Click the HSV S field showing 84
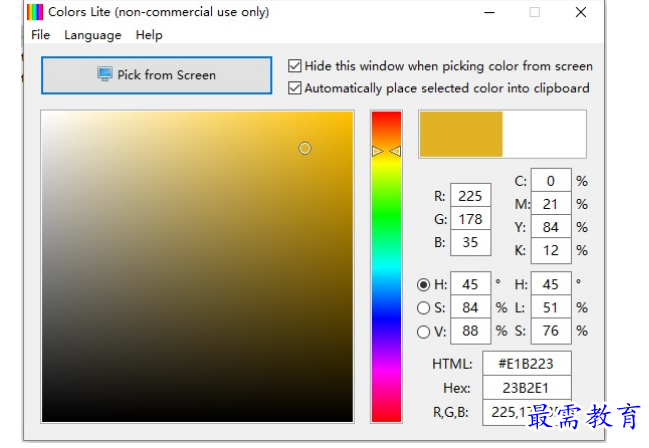649x448 pixels. [x=470, y=307]
